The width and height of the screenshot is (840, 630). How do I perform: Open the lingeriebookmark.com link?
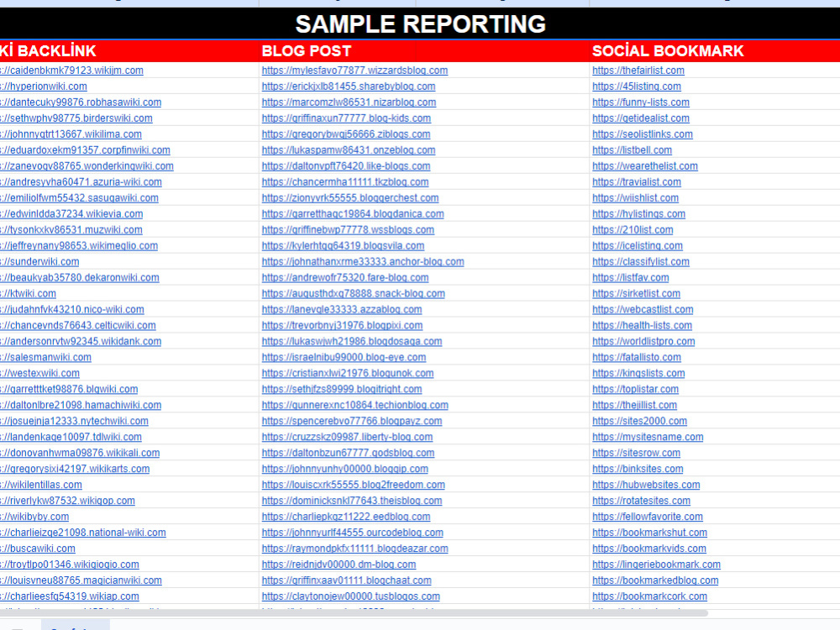[656, 564]
